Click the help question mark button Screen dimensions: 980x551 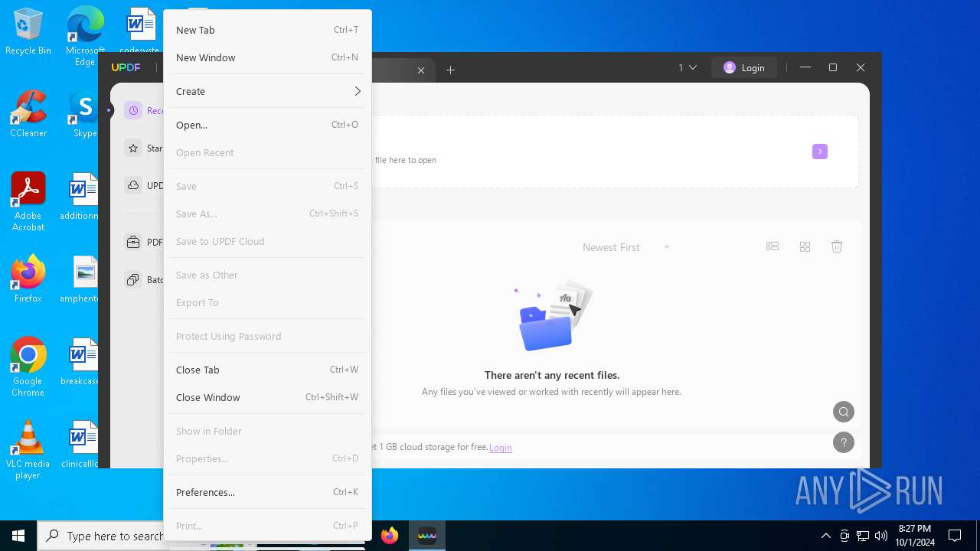[x=844, y=442]
